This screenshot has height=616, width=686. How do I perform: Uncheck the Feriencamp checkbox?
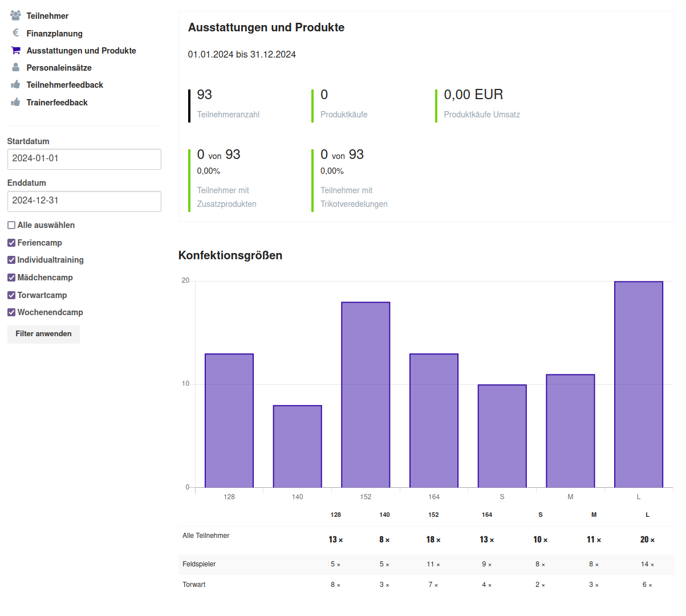point(11,243)
